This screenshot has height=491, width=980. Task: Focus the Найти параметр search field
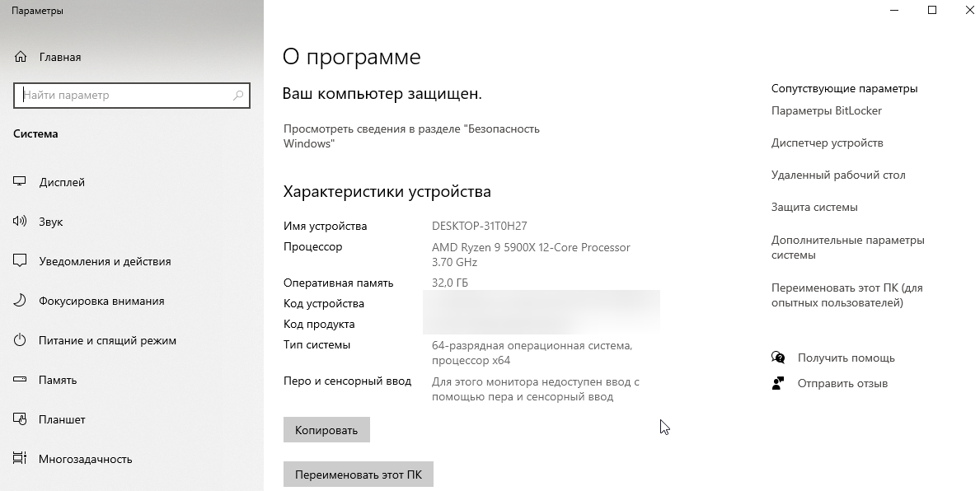pyautogui.click(x=132, y=96)
